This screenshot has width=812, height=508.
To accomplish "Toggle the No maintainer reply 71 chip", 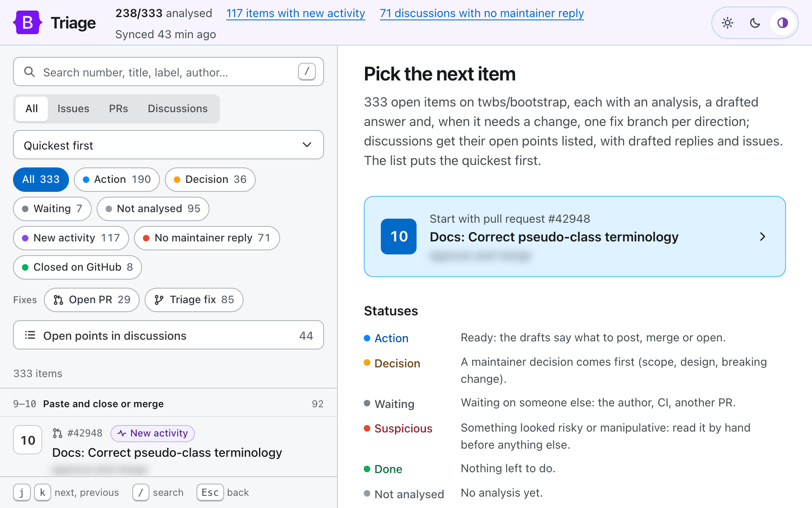I will point(207,238).
